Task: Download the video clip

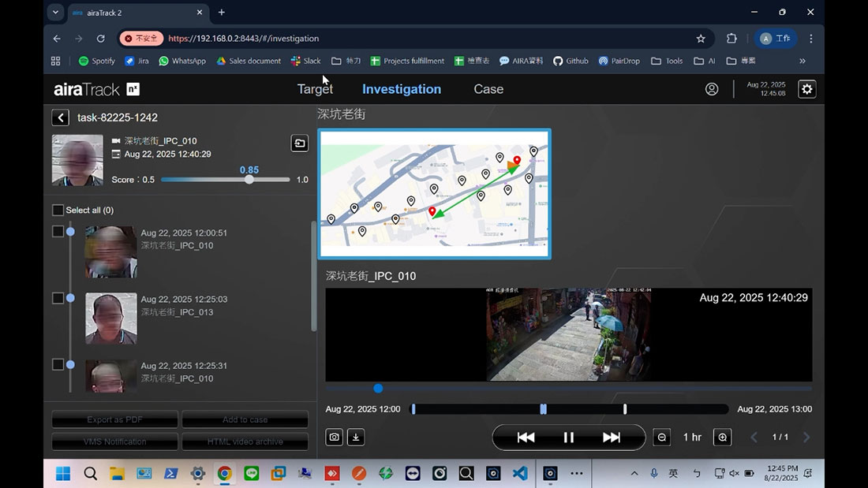Action: (355, 437)
